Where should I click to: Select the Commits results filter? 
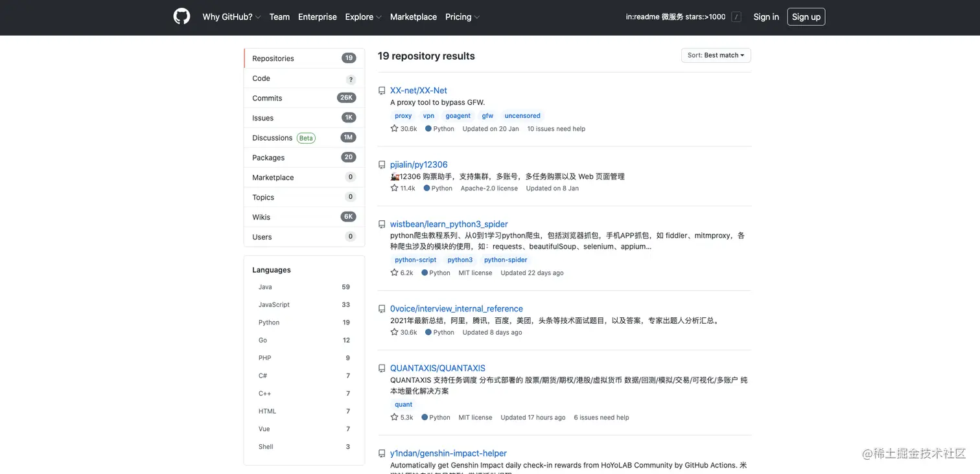[x=304, y=98]
